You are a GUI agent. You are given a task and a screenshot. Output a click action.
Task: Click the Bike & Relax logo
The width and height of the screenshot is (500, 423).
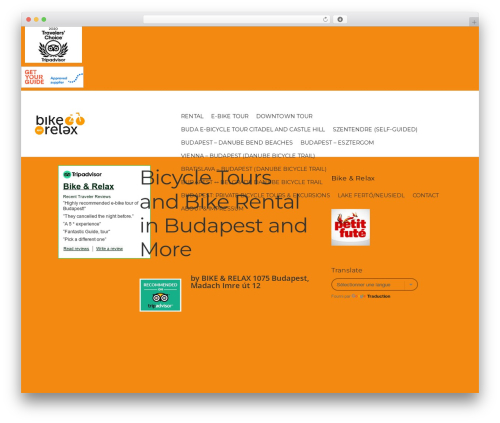click(60, 124)
